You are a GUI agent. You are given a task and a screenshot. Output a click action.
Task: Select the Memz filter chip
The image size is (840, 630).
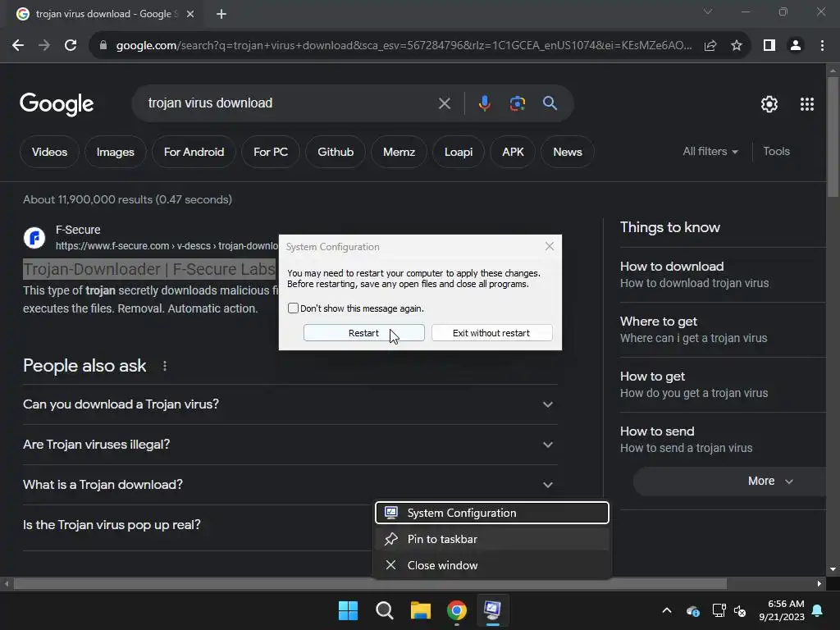pyautogui.click(x=399, y=152)
